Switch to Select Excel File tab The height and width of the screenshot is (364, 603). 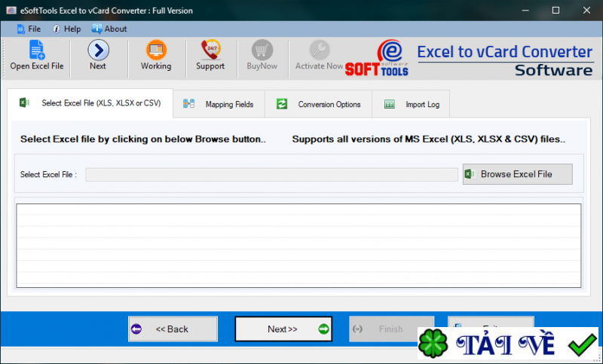tap(90, 103)
